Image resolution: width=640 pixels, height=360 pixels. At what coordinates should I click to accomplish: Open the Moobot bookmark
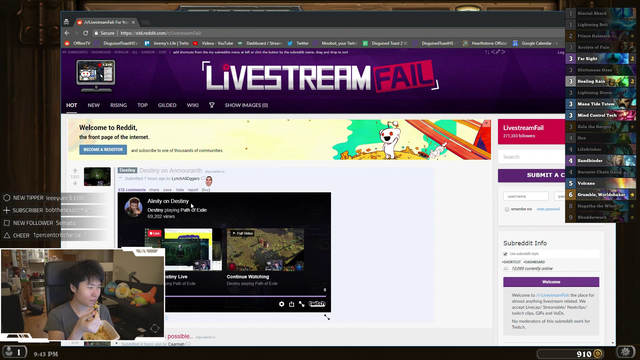tap(335, 43)
